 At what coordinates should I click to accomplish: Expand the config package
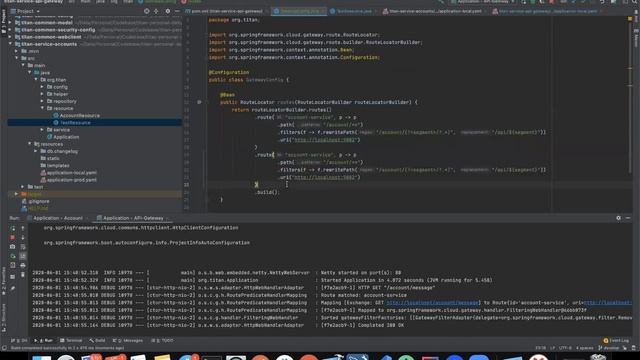(x=42, y=87)
